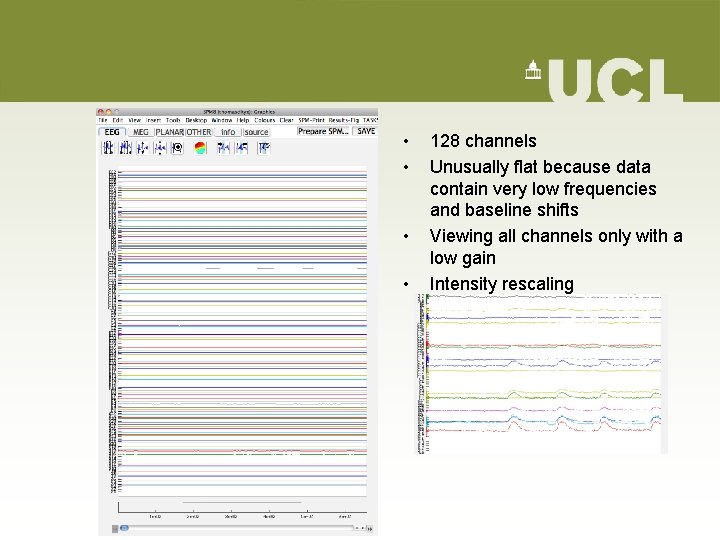Open the File menu
Image resolution: width=720 pixels, height=540 pixels.
[x=103, y=120]
